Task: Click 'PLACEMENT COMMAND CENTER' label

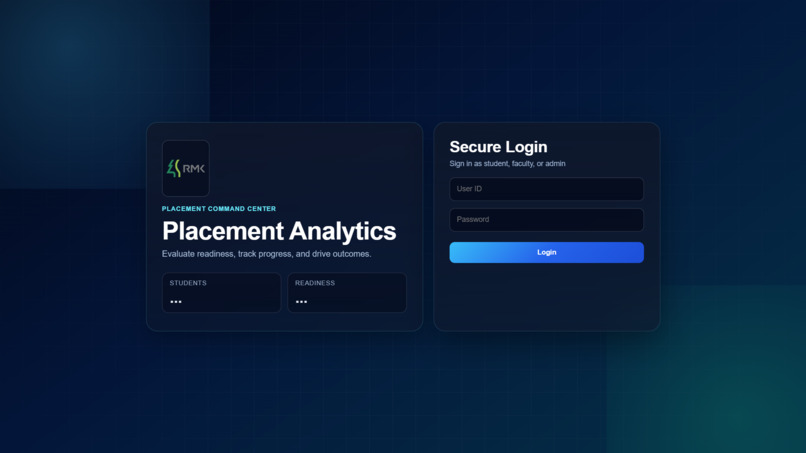Action: pyautogui.click(x=219, y=209)
